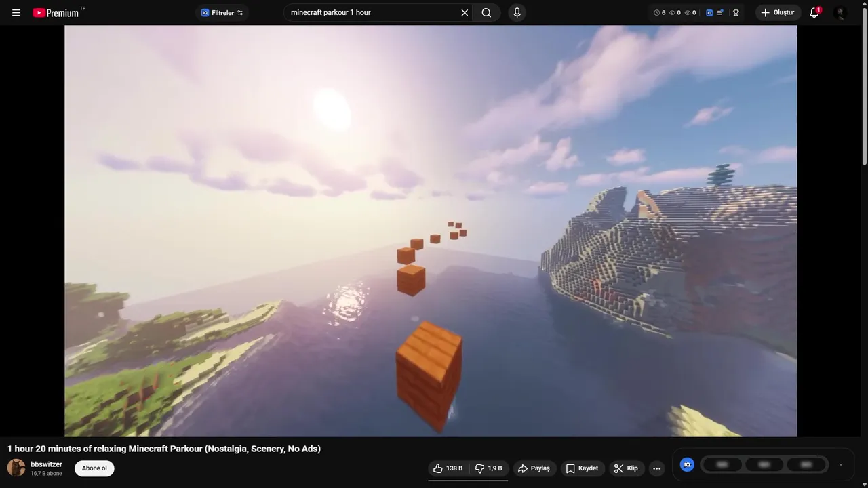
Task: Dislike the video (1,9 B)
Action: (489, 468)
